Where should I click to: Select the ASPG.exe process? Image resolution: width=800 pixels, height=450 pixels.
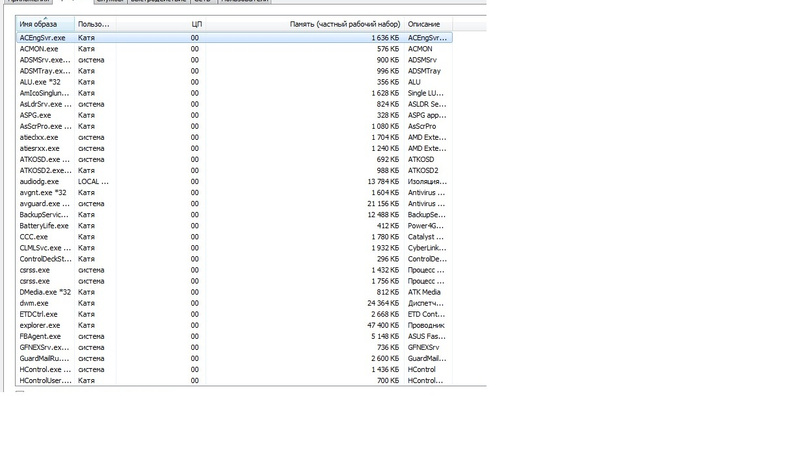tap(234, 115)
